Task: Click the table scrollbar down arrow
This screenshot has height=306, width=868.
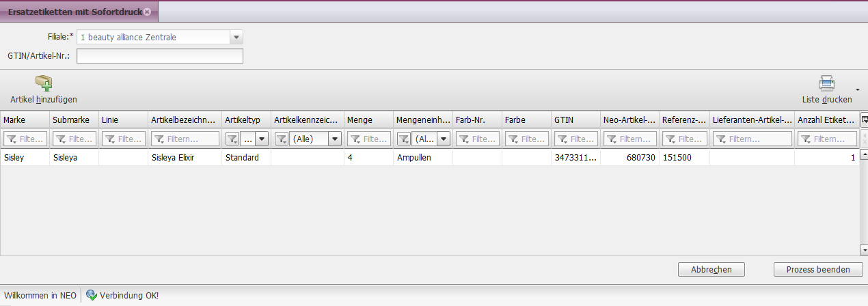Action: pos(864,250)
